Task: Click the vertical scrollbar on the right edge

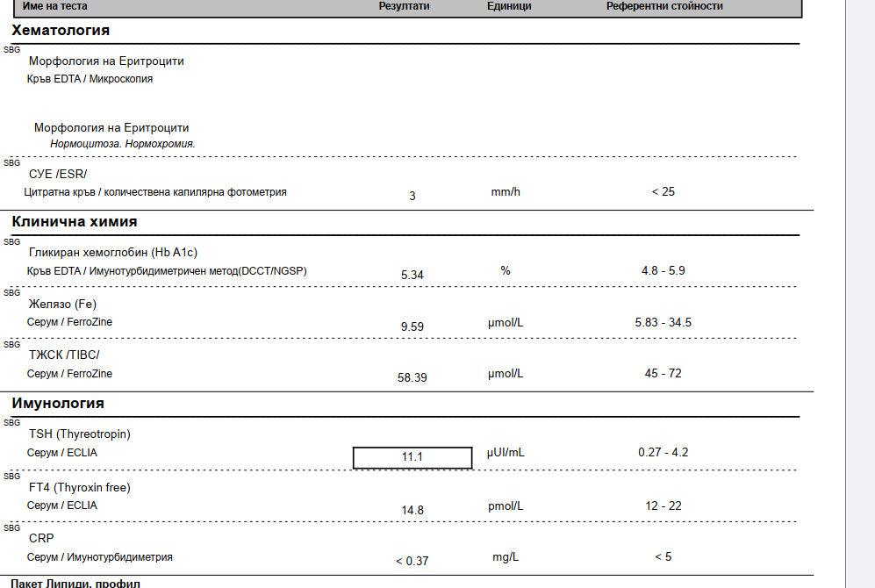Action: click(860, 294)
